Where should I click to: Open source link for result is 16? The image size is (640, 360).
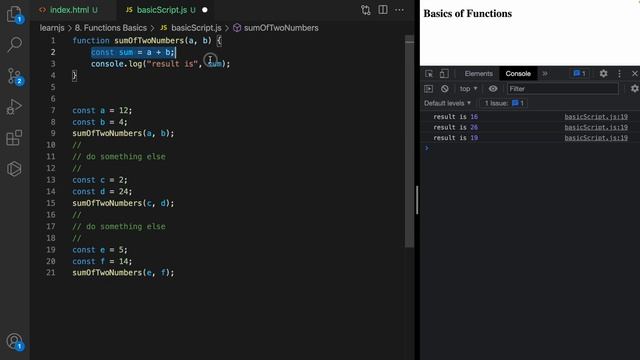pyautogui.click(x=596, y=117)
